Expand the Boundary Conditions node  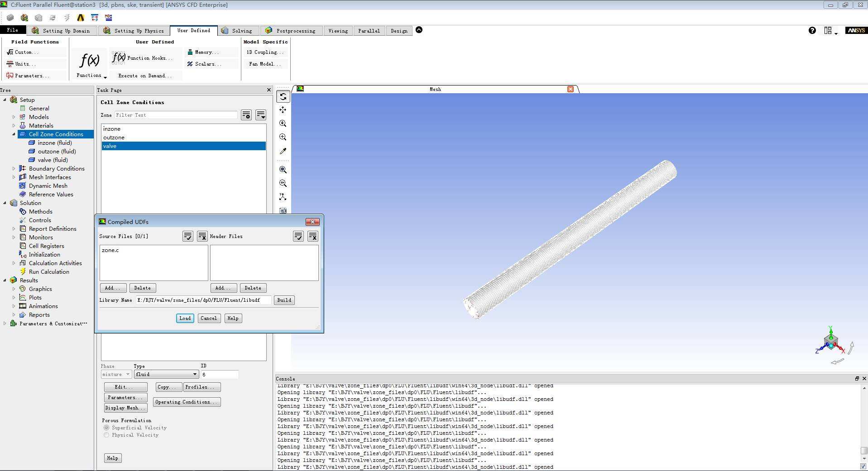click(x=14, y=168)
